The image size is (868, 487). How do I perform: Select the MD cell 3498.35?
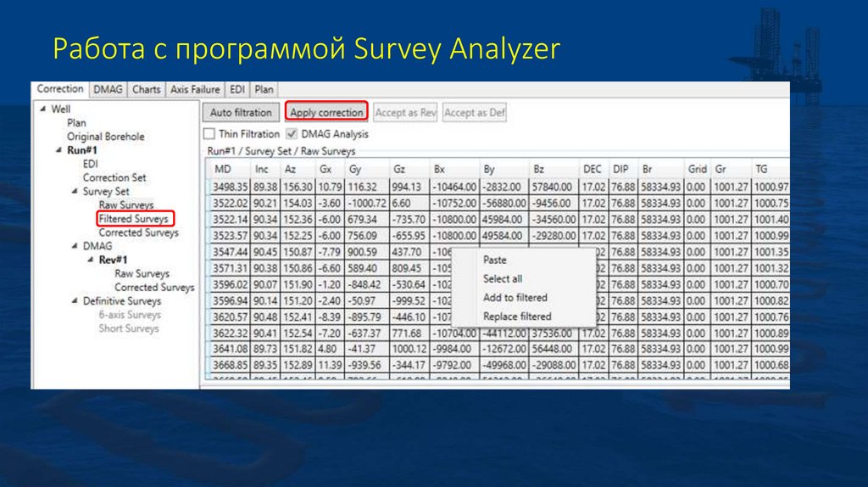pyautogui.click(x=231, y=188)
